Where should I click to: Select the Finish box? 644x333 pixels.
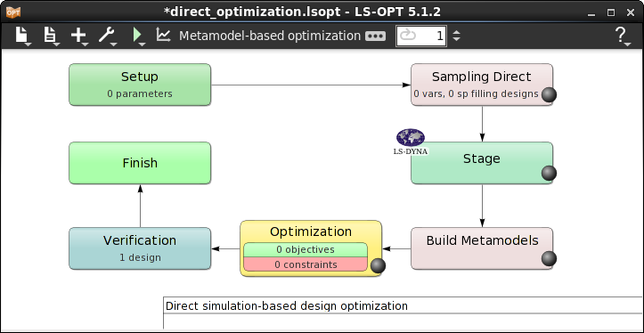click(x=140, y=163)
